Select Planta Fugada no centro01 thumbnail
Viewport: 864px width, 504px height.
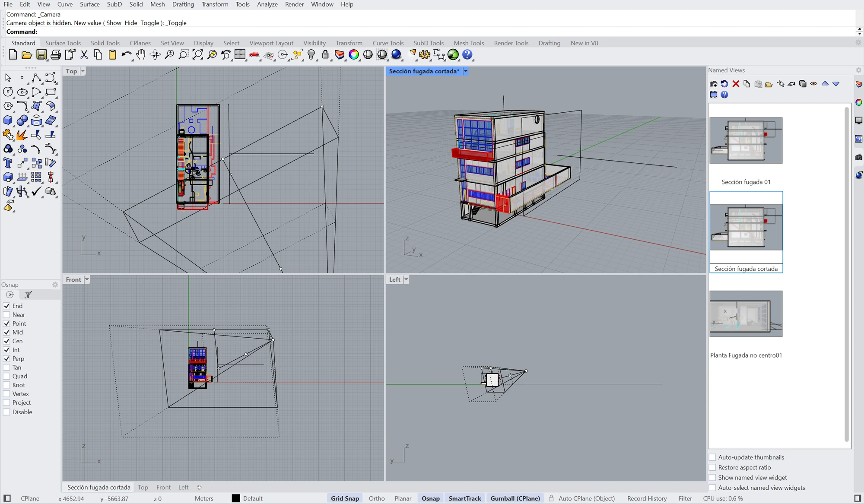tap(746, 314)
